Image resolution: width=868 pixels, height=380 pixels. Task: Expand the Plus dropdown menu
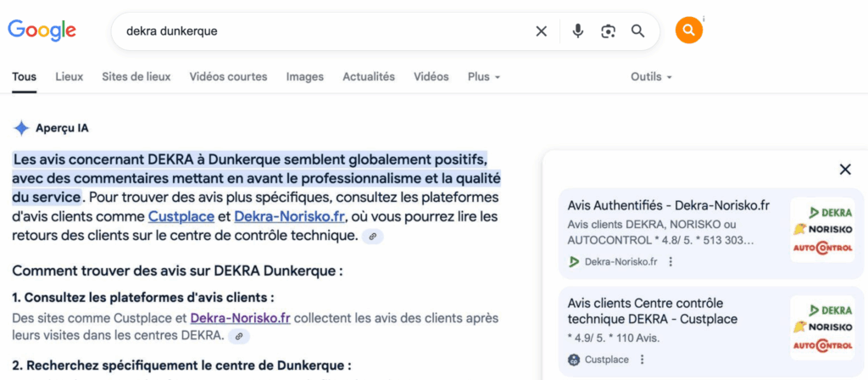(x=483, y=76)
